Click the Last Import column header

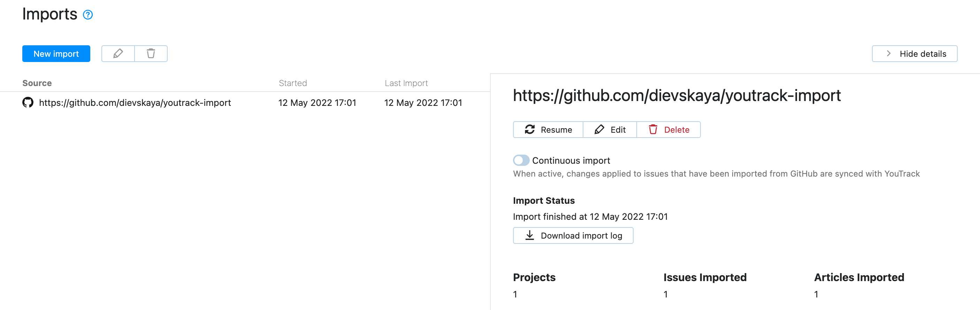tap(406, 83)
